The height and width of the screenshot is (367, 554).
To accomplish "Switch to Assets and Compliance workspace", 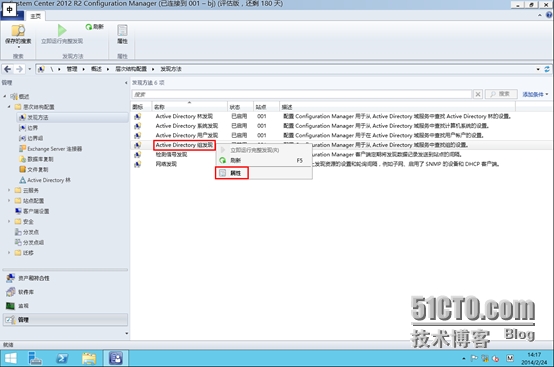I will pos(65,278).
